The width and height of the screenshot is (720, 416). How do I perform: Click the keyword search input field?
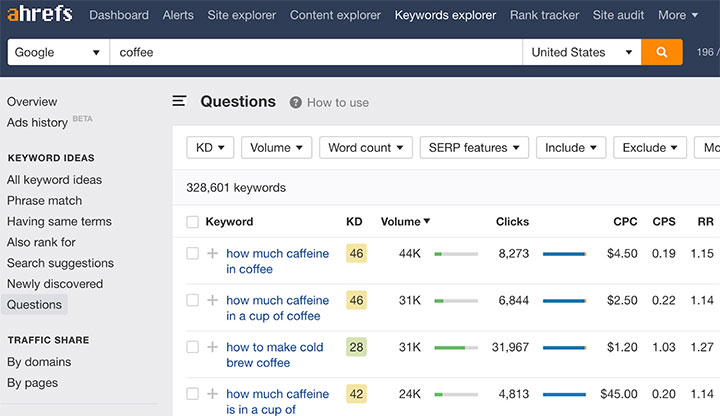(x=315, y=52)
